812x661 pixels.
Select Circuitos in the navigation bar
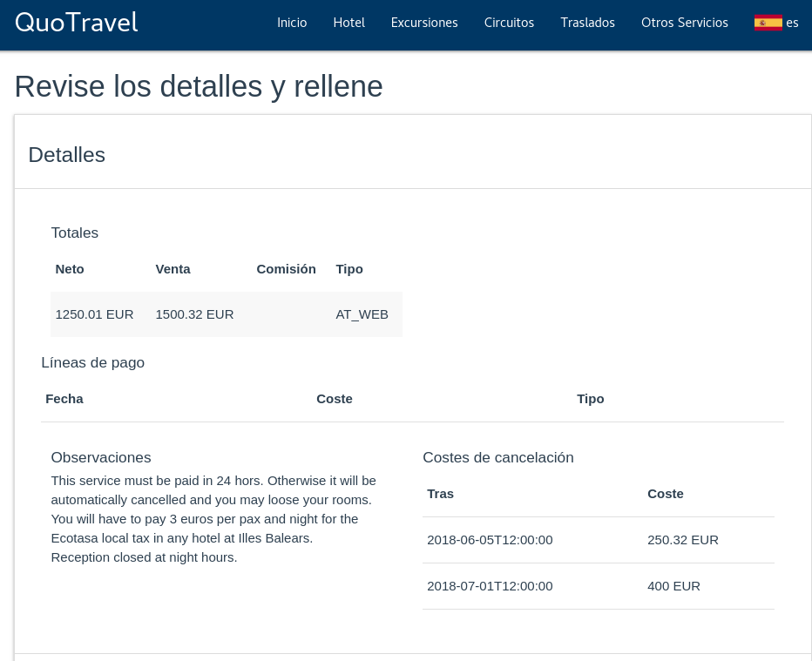tap(509, 23)
